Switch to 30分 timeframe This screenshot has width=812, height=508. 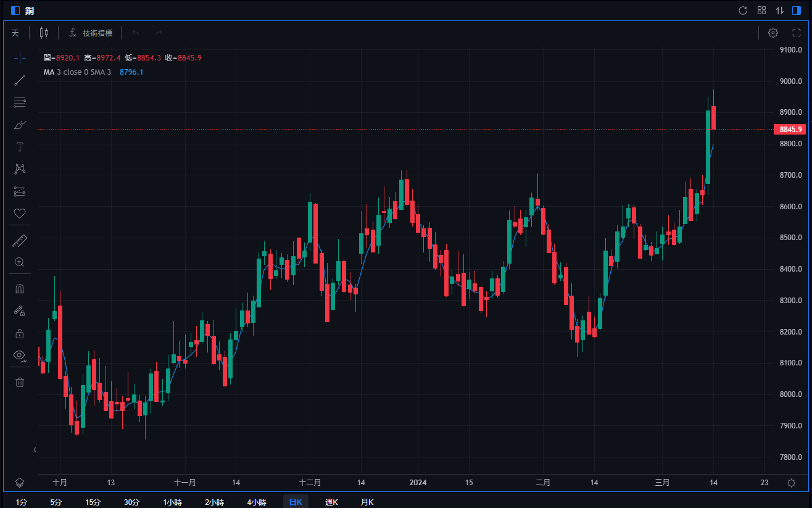pos(131,502)
